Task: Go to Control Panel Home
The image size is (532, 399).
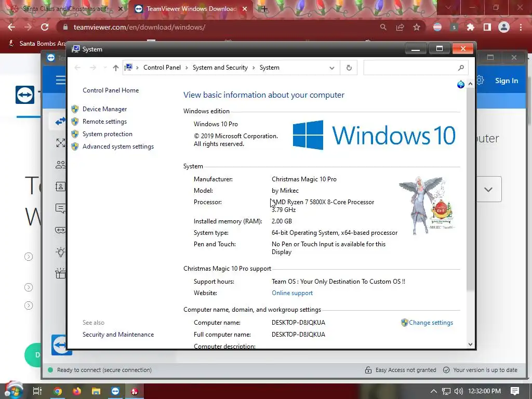Action: point(111,90)
